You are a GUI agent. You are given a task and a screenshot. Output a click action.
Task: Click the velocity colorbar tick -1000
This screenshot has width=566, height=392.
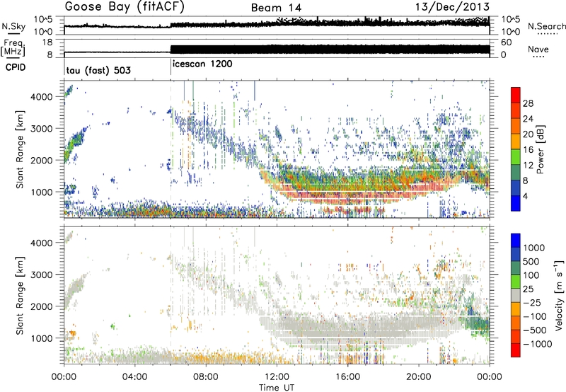[x=538, y=344]
